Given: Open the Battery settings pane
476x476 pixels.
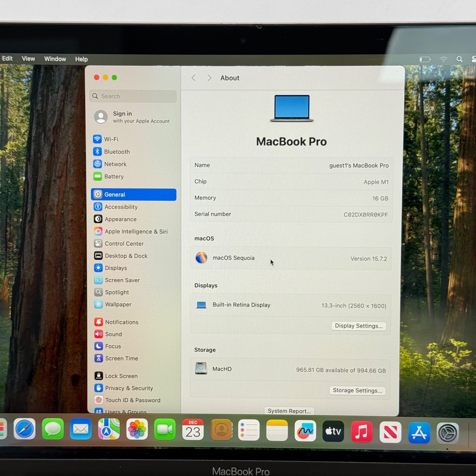Looking at the screenshot, I should (114, 176).
